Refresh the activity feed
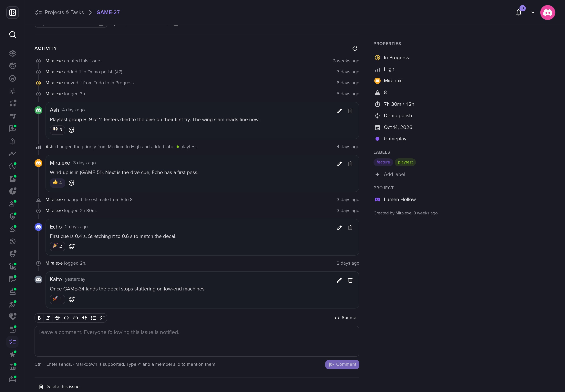 click(x=354, y=48)
